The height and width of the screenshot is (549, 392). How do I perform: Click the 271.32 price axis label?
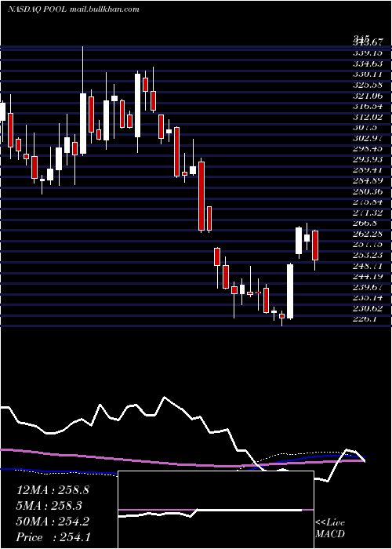368,213
